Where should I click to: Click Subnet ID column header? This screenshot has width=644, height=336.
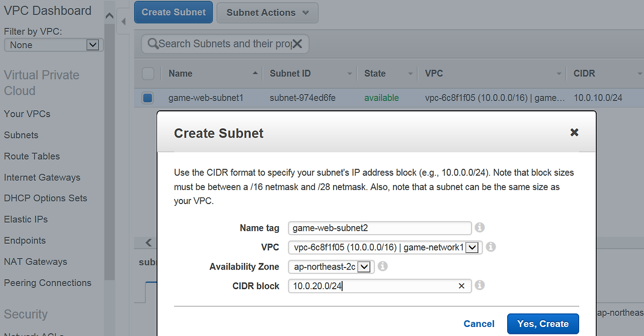pos(290,74)
